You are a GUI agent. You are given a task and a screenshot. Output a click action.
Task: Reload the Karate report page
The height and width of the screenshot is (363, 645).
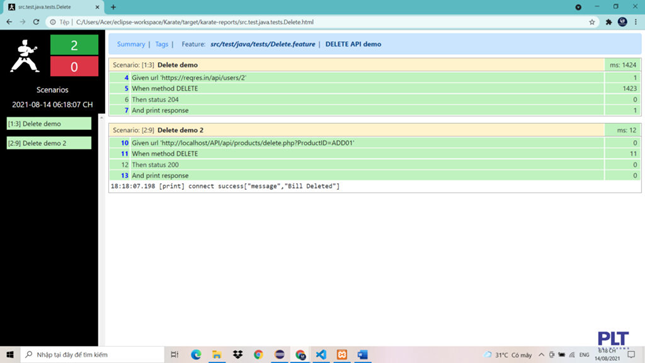36,22
